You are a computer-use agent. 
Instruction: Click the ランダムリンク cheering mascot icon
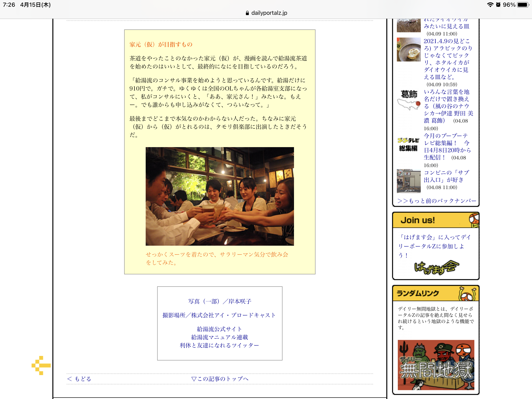click(x=467, y=294)
